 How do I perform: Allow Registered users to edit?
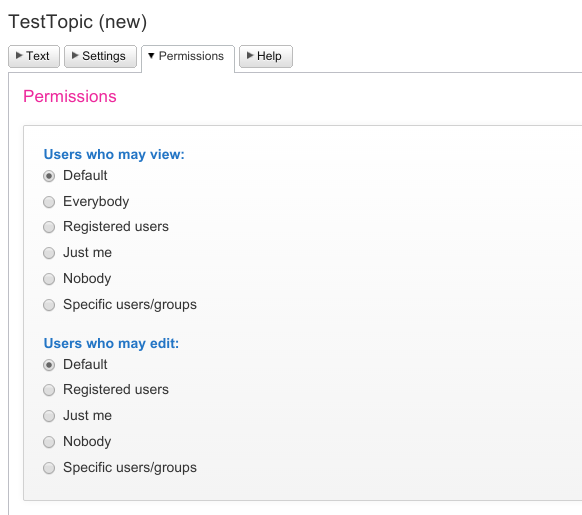tap(49, 390)
